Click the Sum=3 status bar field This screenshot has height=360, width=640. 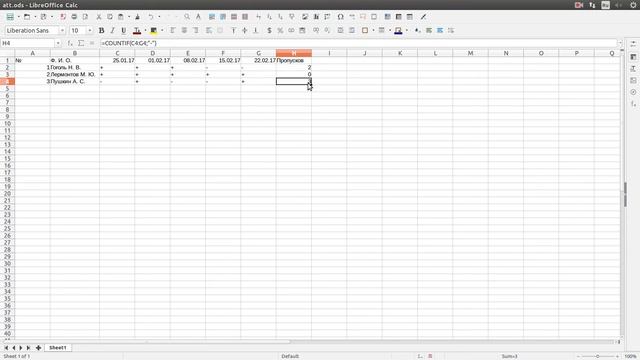coord(509,356)
